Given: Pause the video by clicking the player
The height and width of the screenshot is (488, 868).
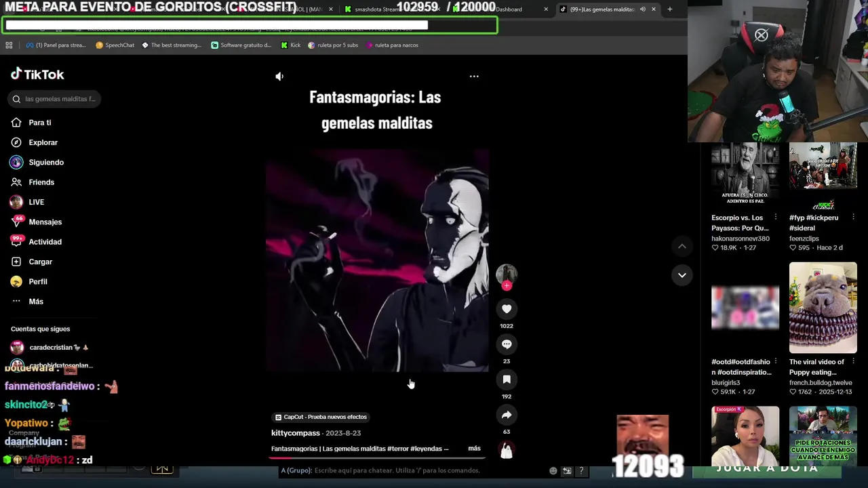Looking at the screenshot, I should [377, 261].
